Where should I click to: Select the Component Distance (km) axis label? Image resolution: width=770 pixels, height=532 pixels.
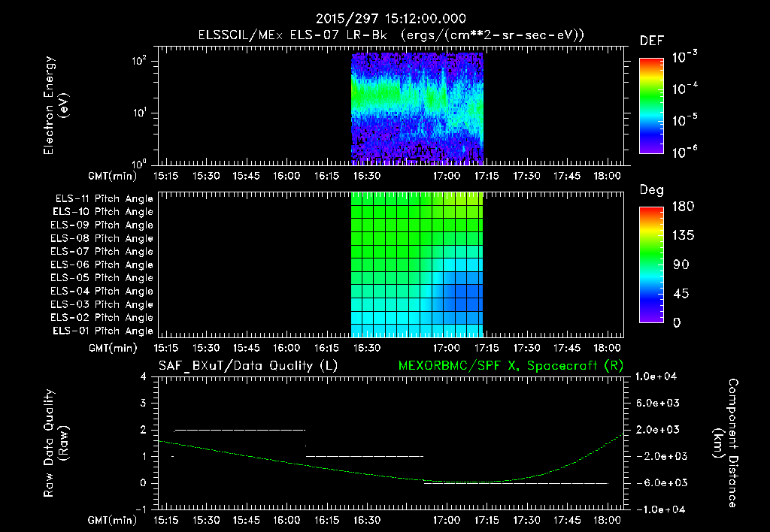pos(726,443)
